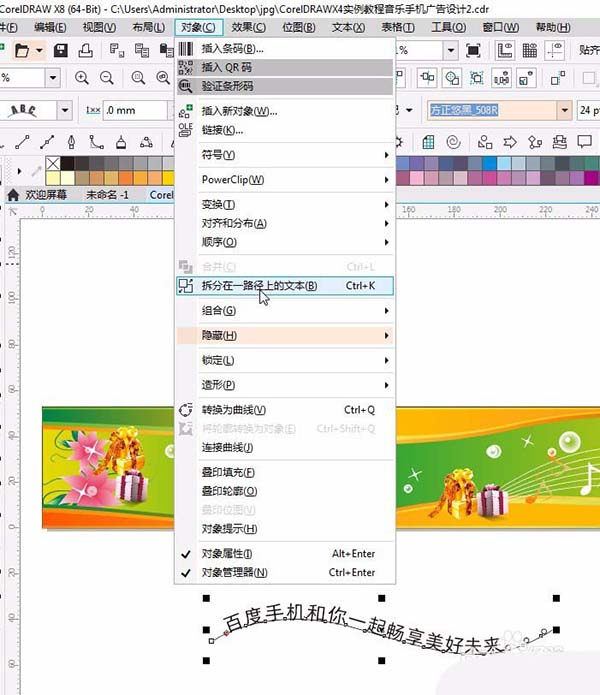This screenshot has height=695, width=600.
Task: Choose Join Curves entry
Action: pyautogui.click(x=284, y=448)
